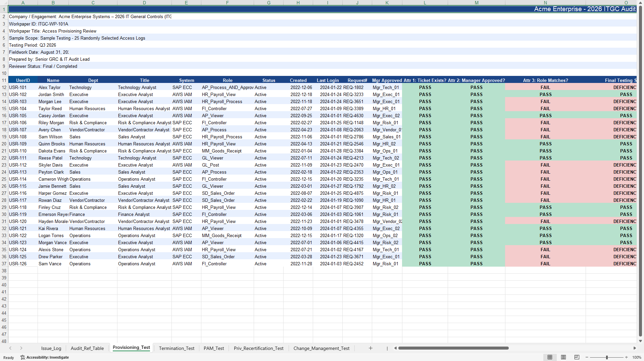The image size is (644, 361).
Task: Switch to the PAM_Test sheet
Action: pyautogui.click(x=214, y=348)
